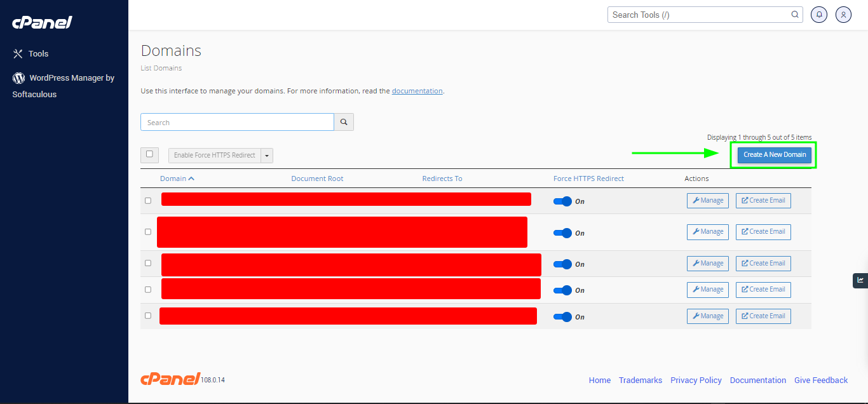Check the select-all domains checkbox
The height and width of the screenshot is (404, 868).
[149, 154]
